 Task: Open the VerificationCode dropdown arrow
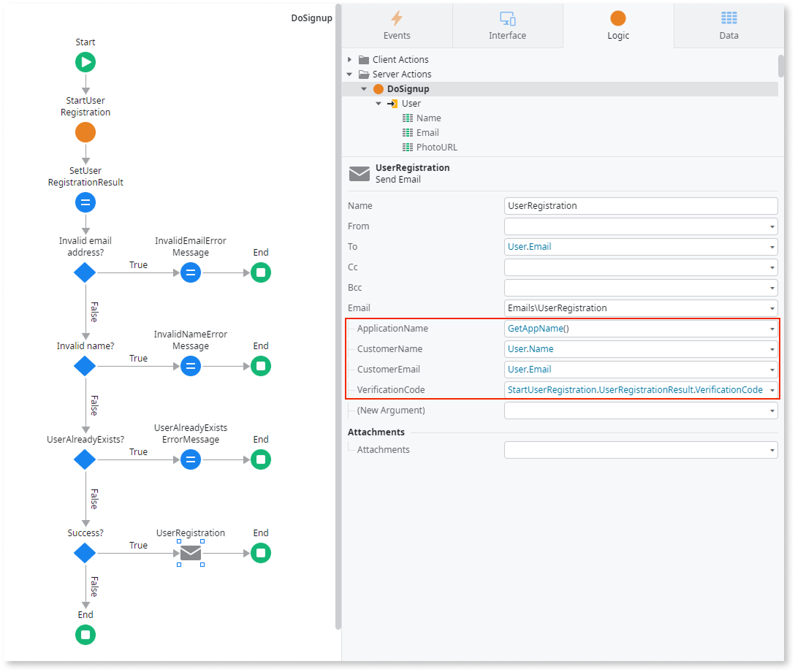(772, 390)
